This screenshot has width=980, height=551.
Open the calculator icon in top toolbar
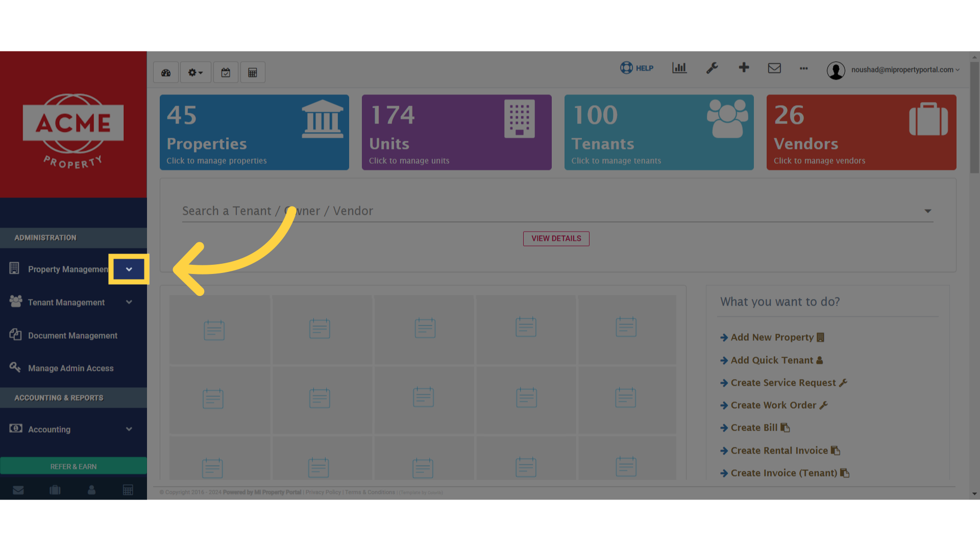pos(253,72)
